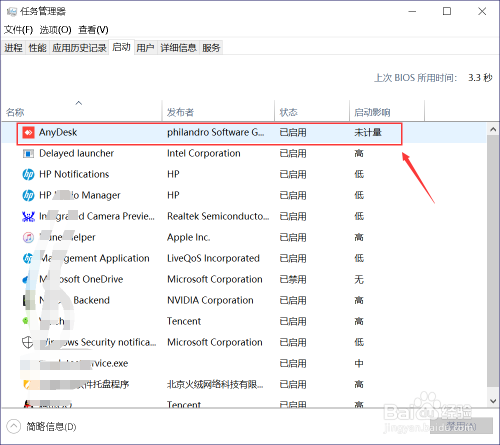
Task: Click the Windows Security shield icon
Action: [27, 342]
